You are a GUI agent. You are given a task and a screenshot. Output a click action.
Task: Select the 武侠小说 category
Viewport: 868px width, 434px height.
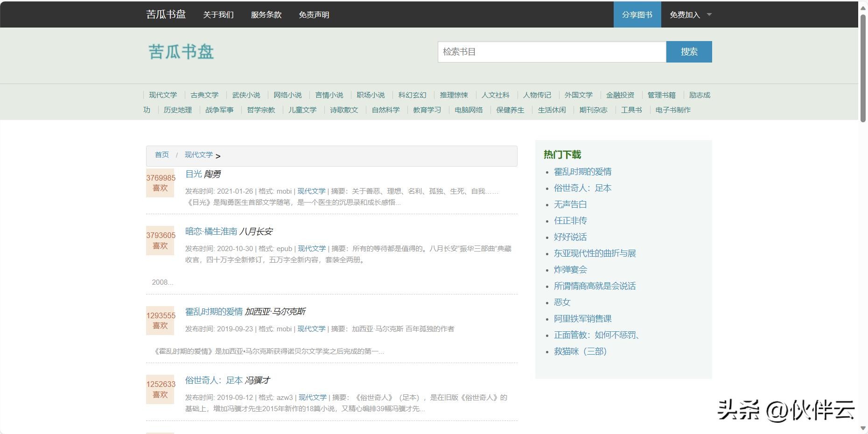[x=246, y=95]
